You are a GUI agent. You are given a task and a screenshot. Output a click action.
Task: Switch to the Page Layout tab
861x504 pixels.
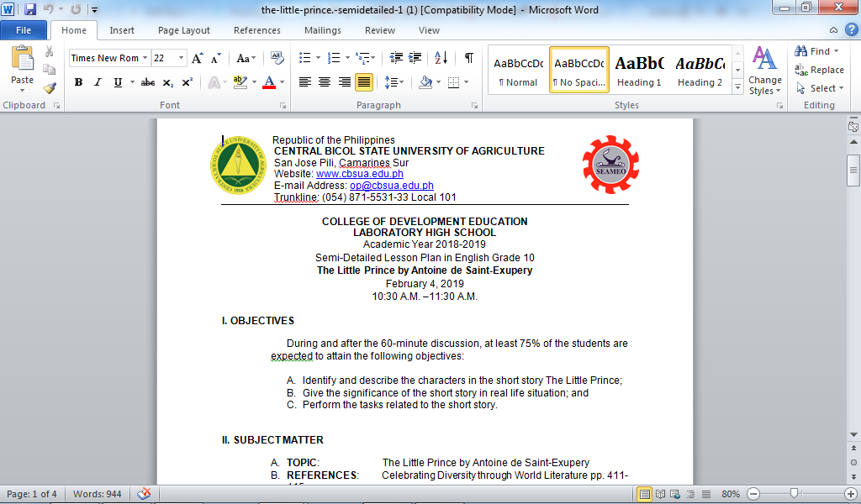(184, 30)
